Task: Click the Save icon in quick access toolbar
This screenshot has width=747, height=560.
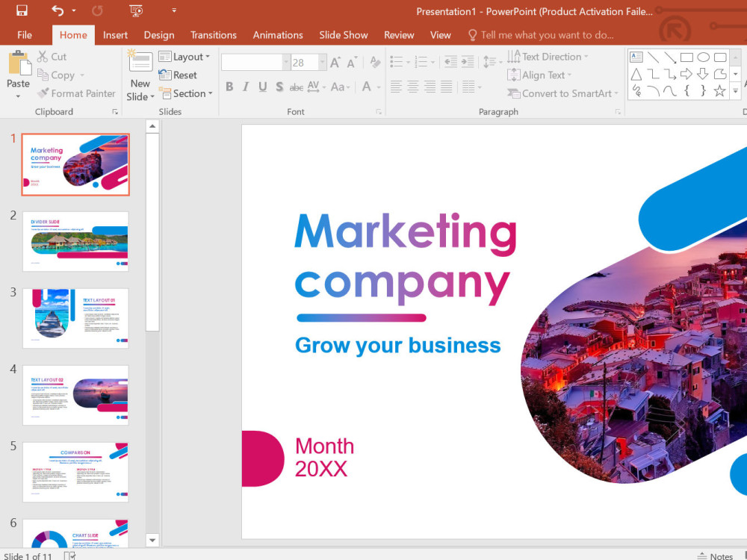Action: point(22,10)
